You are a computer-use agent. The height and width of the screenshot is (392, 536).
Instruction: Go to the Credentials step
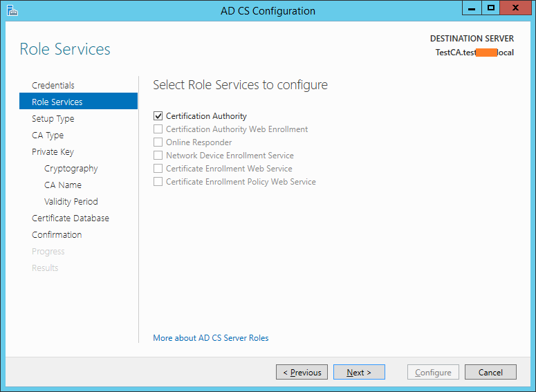coord(53,85)
